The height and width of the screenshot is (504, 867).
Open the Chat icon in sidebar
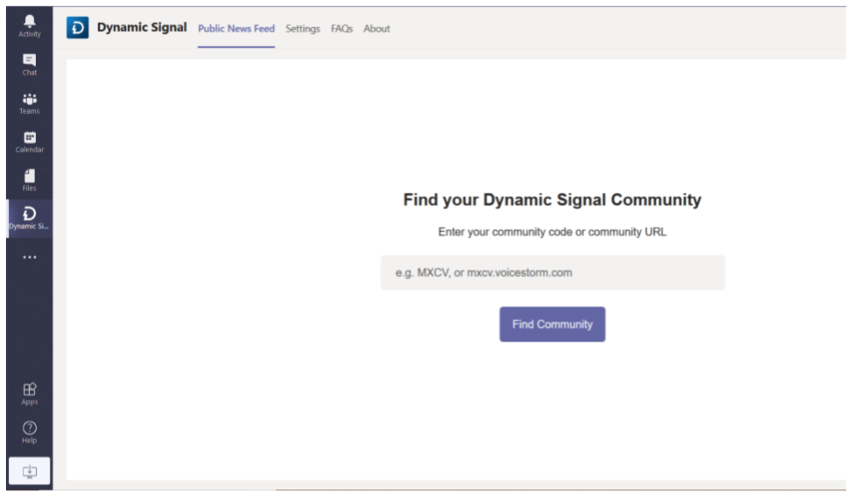(29, 59)
